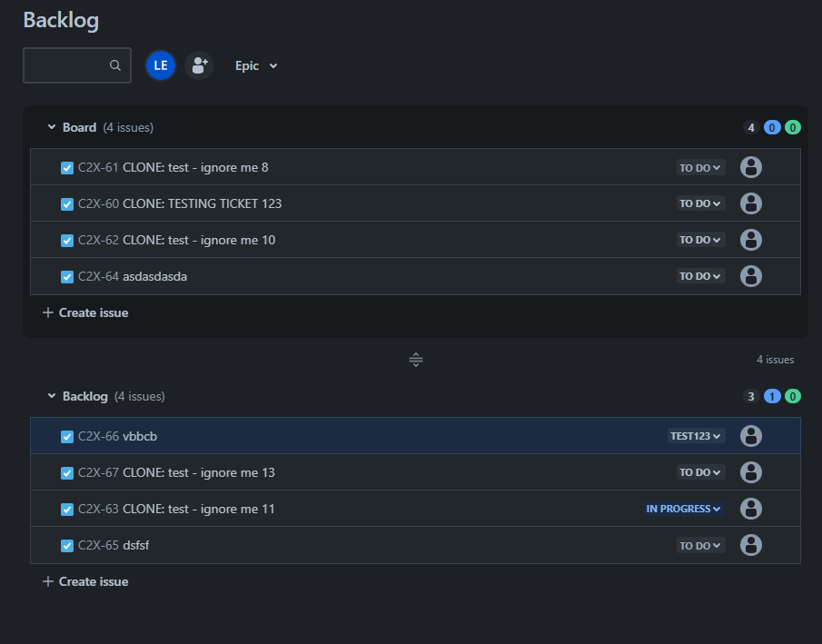Click the assignee avatar on C2X-66 vbbcb
The height and width of the screenshot is (644, 822).
[751, 436]
